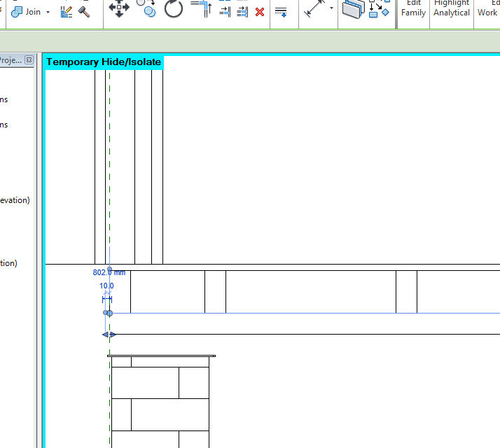This screenshot has width=500, height=448.
Task: Select the Demolish hammer tool
Action: point(85,12)
